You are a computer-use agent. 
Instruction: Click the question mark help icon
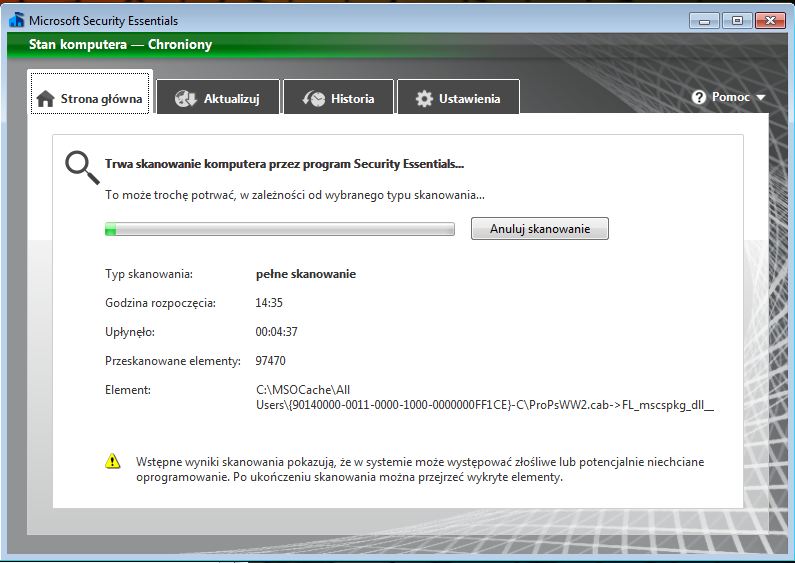(x=699, y=97)
